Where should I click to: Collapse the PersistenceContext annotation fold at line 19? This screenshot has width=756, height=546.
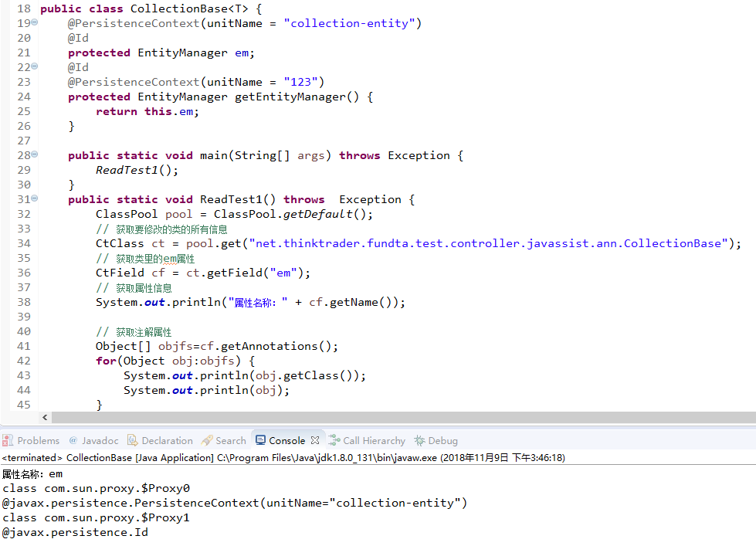coord(34,22)
